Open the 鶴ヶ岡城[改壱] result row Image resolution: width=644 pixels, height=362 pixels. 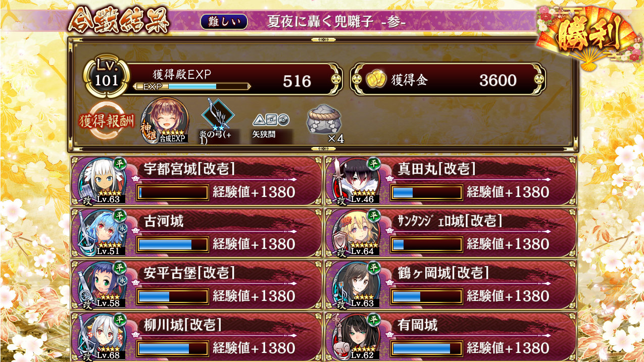pos(451,285)
